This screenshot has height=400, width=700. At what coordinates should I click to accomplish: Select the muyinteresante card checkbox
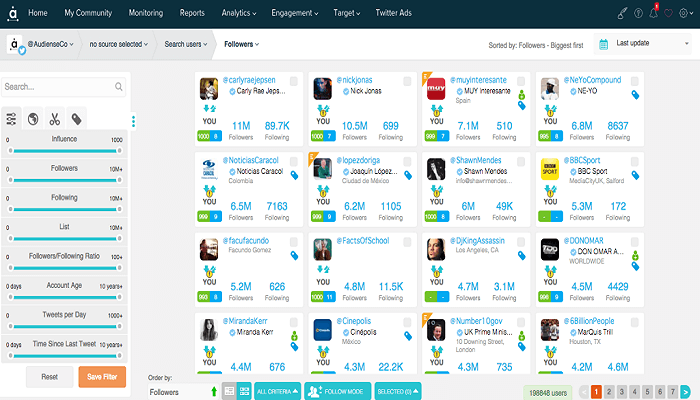coord(521,81)
